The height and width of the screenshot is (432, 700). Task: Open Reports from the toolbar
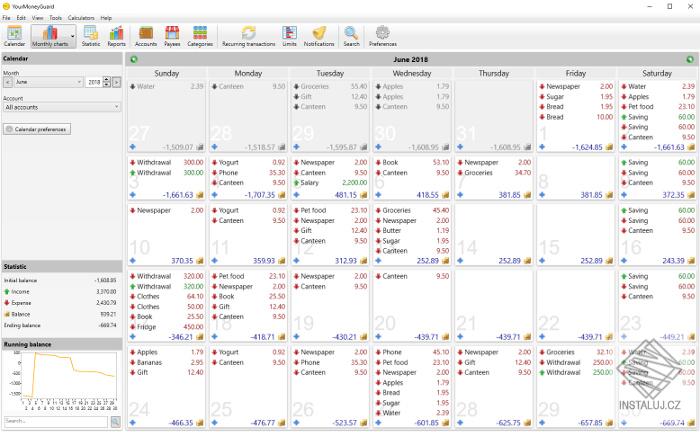click(x=117, y=36)
